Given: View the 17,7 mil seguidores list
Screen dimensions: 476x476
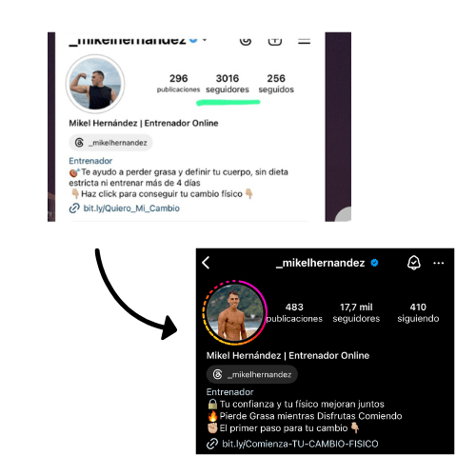Looking at the screenshot, I should (x=356, y=312).
